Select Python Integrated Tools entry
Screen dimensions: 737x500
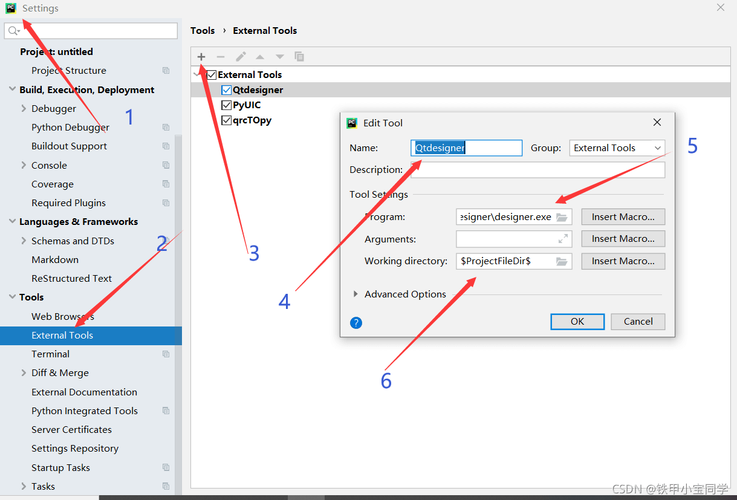click(x=85, y=411)
